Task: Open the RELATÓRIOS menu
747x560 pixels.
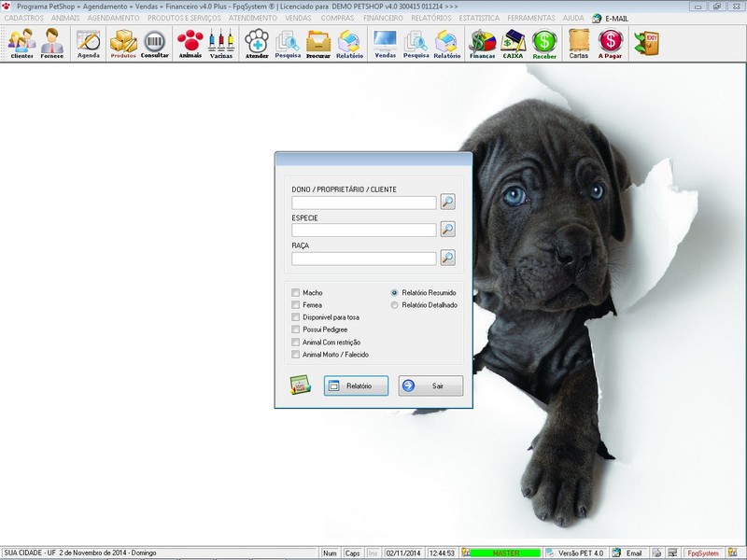Action: [x=431, y=18]
